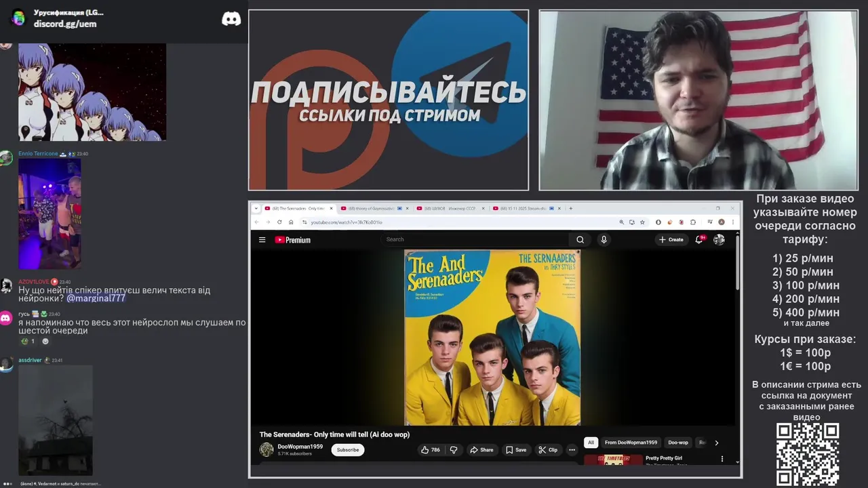Viewport: 868px width, 488px height.
Task: Close the theory of Gaynessativity tab
Action: pyautogui.click(x=408, y=208)
